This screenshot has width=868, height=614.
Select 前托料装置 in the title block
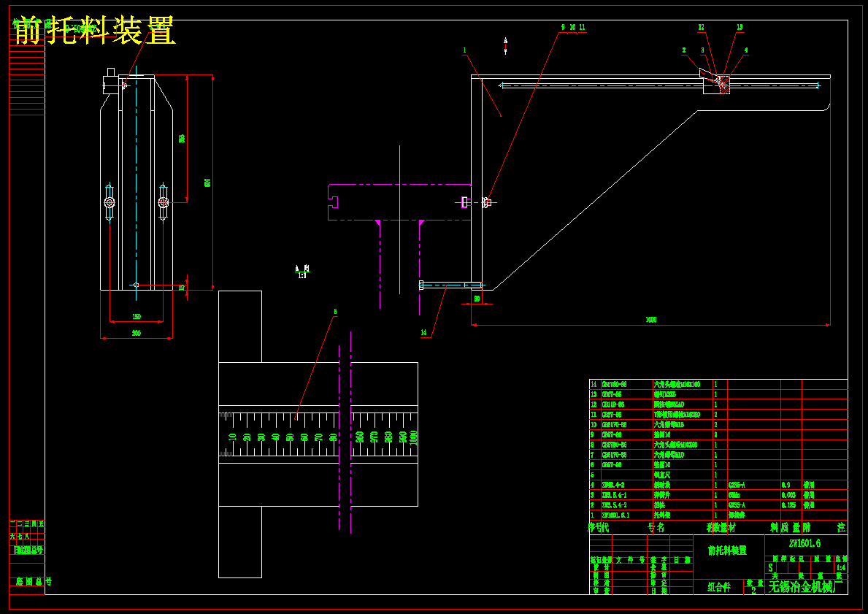pos(727,550)
